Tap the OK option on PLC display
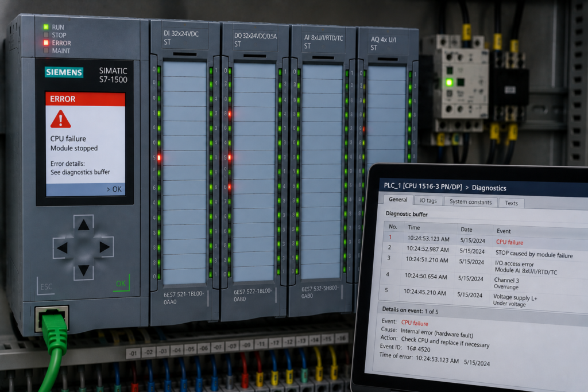The height and width of the screenshot is (392, 588). [114, 189]
